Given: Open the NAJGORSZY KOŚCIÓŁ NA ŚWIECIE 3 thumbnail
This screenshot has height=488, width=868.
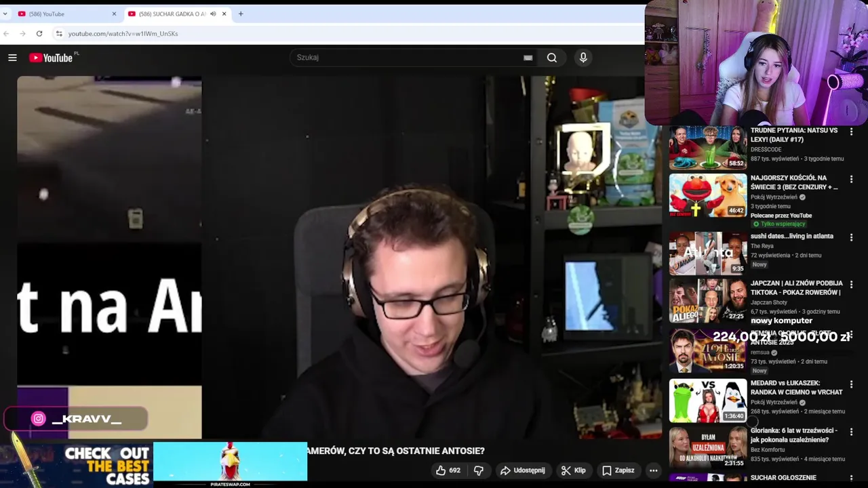Looking at the screenshot, I should coord(708,195).
